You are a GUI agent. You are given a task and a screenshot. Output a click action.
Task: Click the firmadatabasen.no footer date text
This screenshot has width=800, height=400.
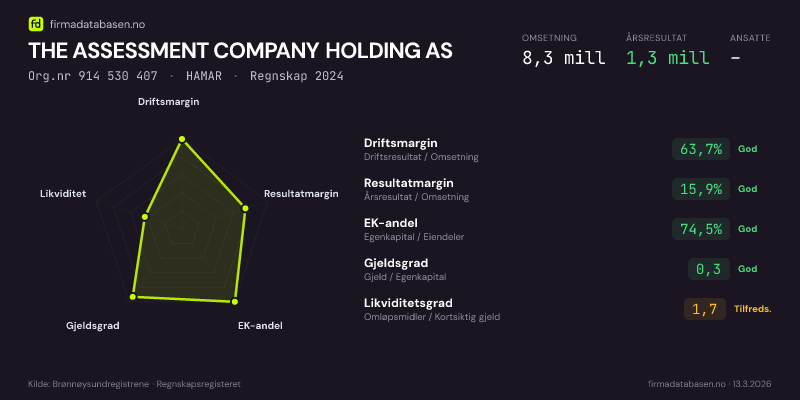coord(710,384)
